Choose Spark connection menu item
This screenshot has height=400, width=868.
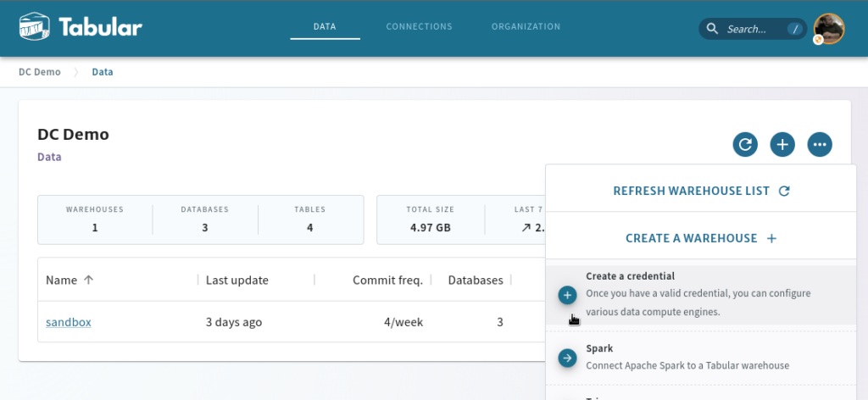click(x=701, y=358)
